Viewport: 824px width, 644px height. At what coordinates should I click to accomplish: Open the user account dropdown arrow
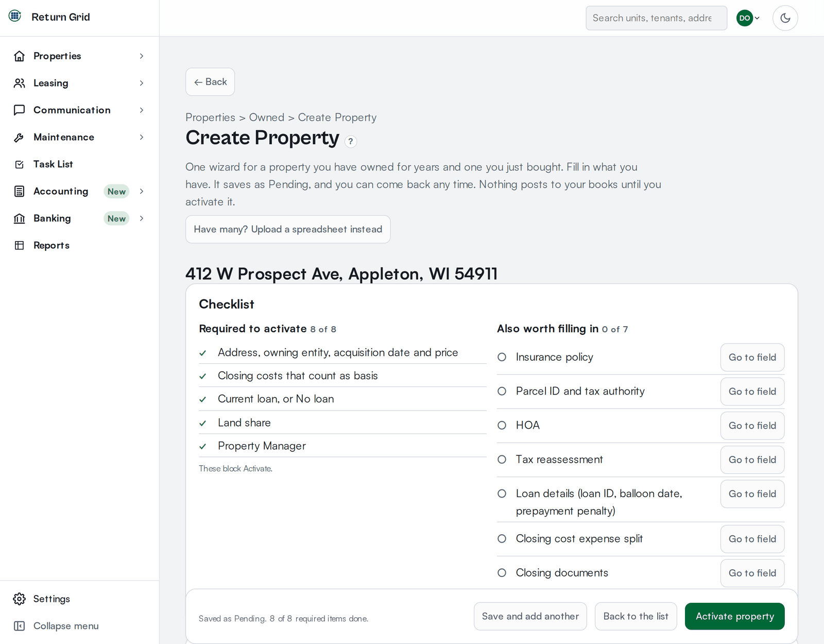point(757,18)
